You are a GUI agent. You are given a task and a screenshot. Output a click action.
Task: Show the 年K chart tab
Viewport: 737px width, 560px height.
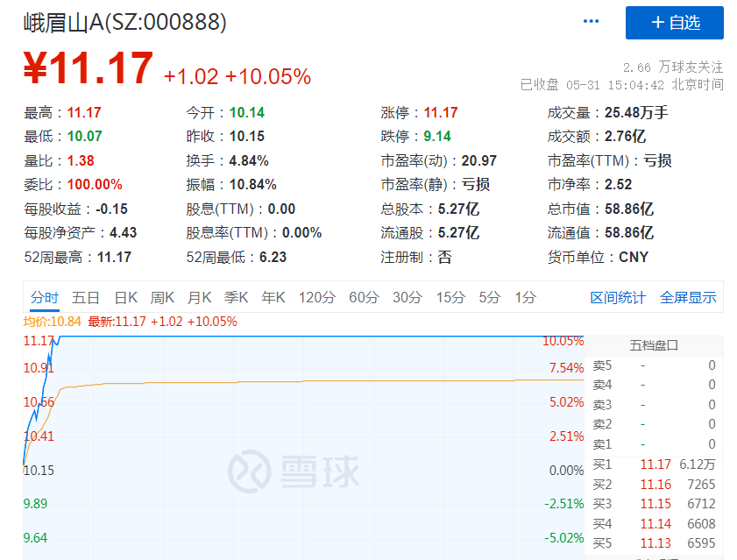pos(273,298)
